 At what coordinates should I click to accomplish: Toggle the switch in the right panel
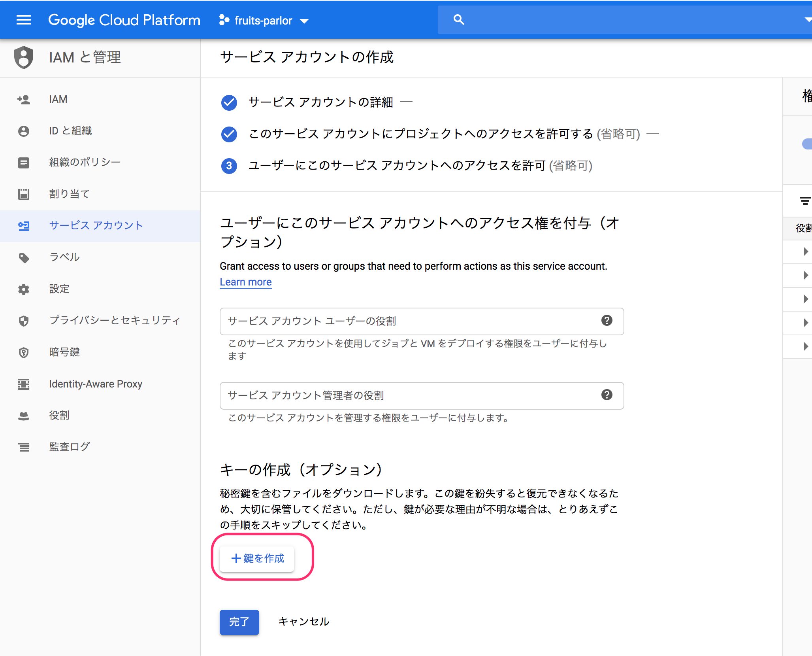(807, 144)
